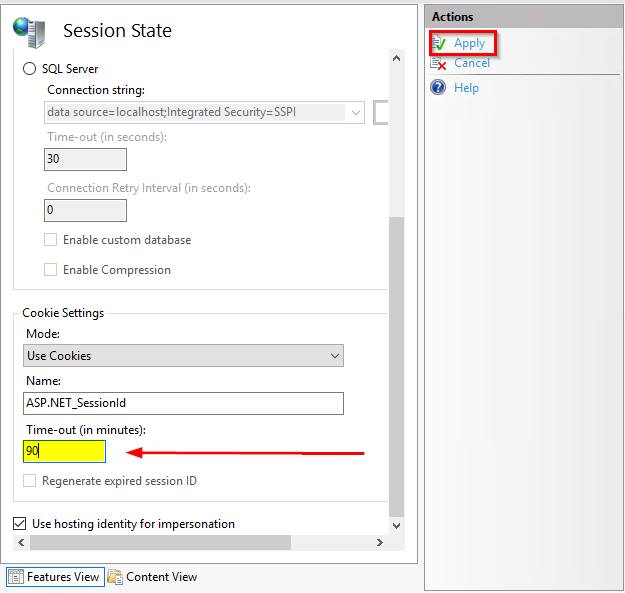Enable custom database checkbox
Viewport: 625px width, 593px height.
(x=50, y=240)
